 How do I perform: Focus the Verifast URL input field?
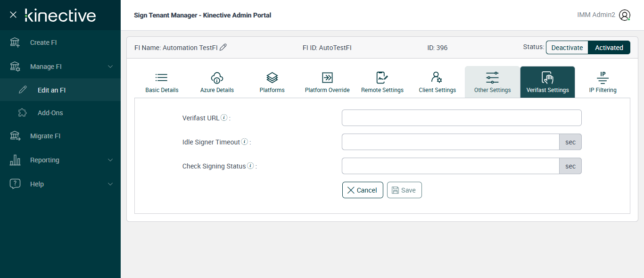click(x=461, y=118)
